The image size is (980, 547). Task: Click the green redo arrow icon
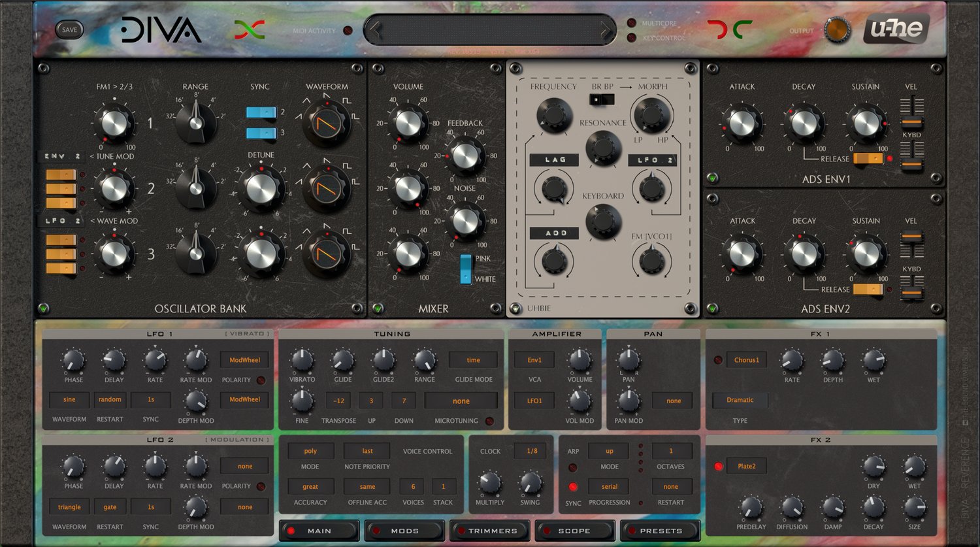742,30
